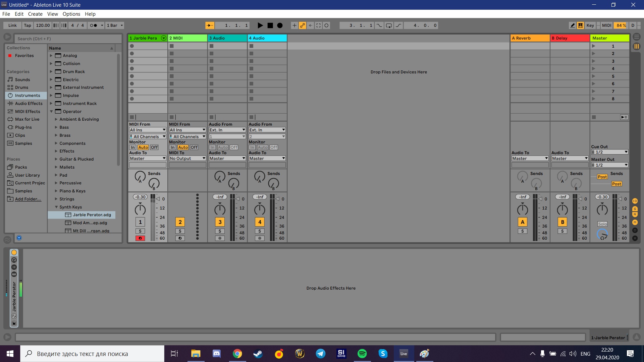Click the Add Folder link

[x=28, y=199]
